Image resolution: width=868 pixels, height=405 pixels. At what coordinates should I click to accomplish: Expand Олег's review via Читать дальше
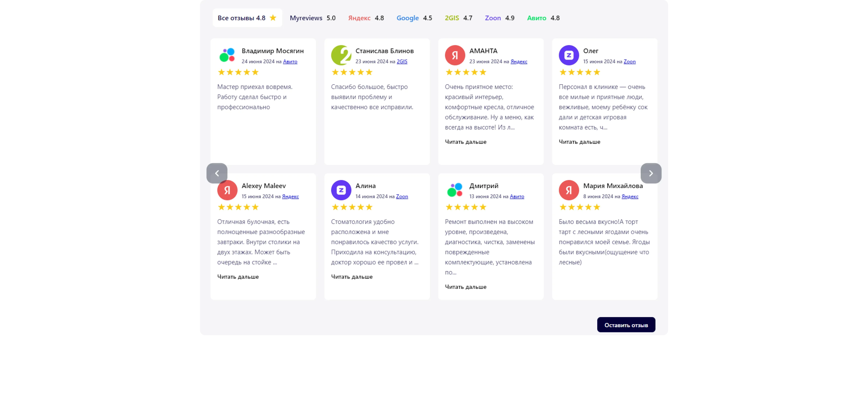(579, 142)
